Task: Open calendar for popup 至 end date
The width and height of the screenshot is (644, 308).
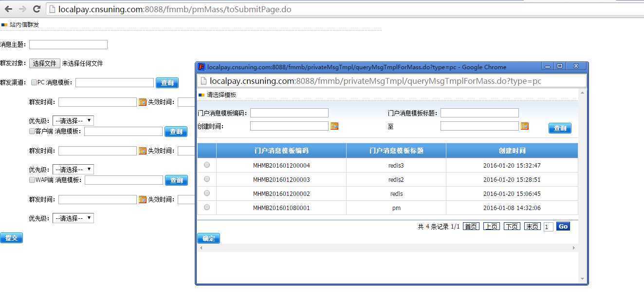Action: pos(525,126)
